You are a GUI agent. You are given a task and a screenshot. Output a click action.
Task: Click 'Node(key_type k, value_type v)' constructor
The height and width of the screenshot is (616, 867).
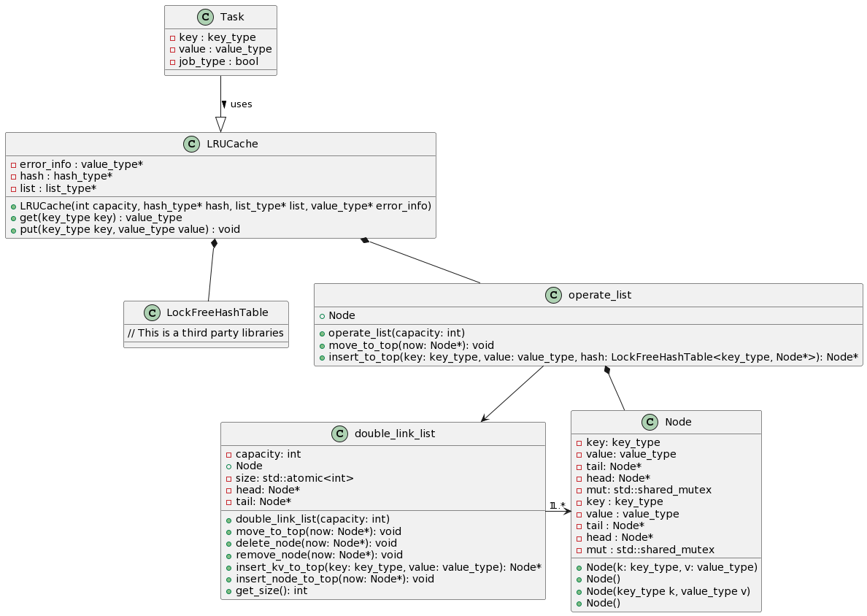(x=668, y=592)
